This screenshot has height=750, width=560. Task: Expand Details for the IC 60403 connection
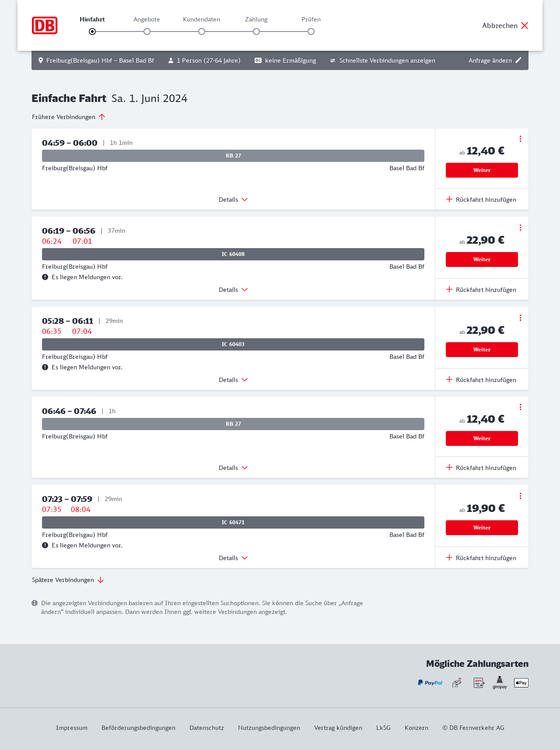(233, 380)
